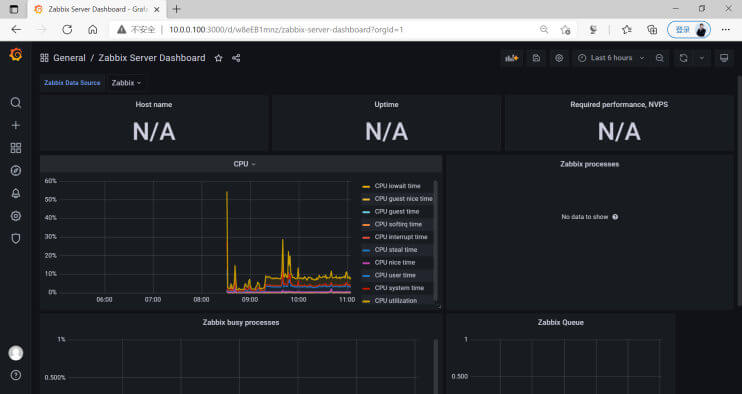This screenshot has width=742, height=394.
Task: Click the Zabbix Queue panel title
Action: coord(561,323)
